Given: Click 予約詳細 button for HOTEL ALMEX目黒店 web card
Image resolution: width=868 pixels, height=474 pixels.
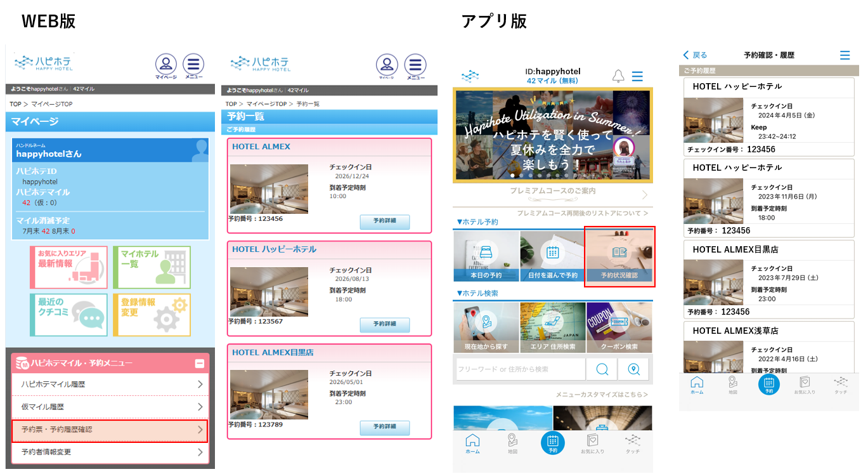Looking at the screenshot, I should pyautogui.click(x=385, y=428).
